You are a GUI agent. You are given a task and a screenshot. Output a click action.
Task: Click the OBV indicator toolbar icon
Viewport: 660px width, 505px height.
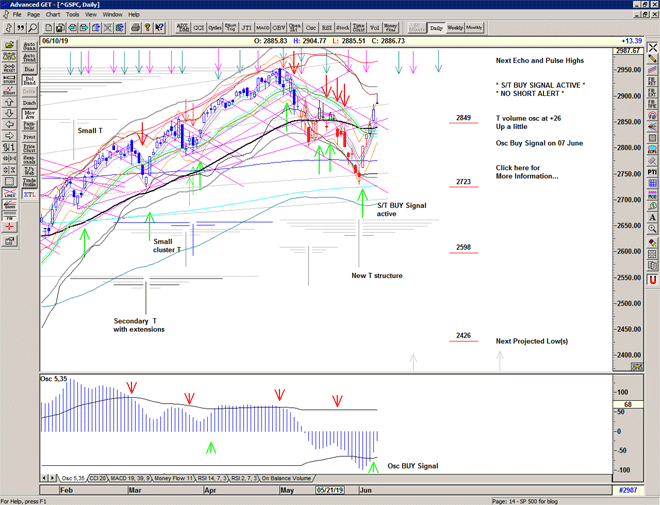click(279, 28)
